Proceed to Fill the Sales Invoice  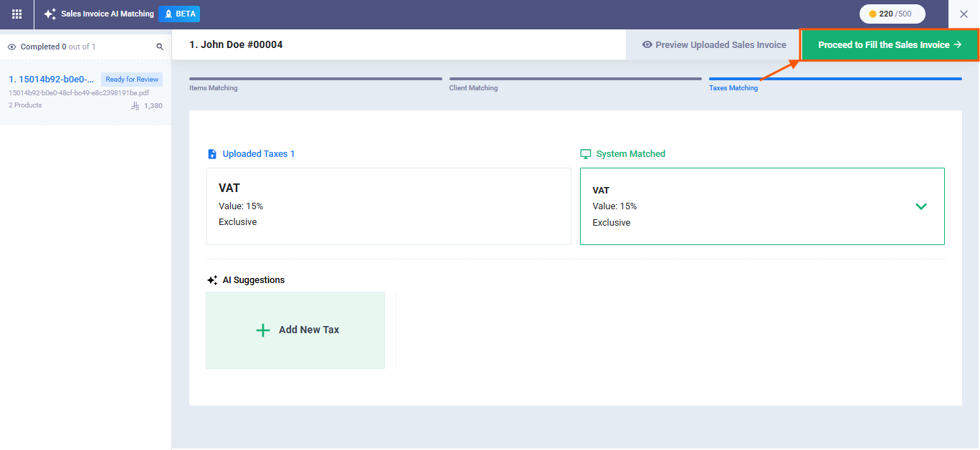[889, 44]
